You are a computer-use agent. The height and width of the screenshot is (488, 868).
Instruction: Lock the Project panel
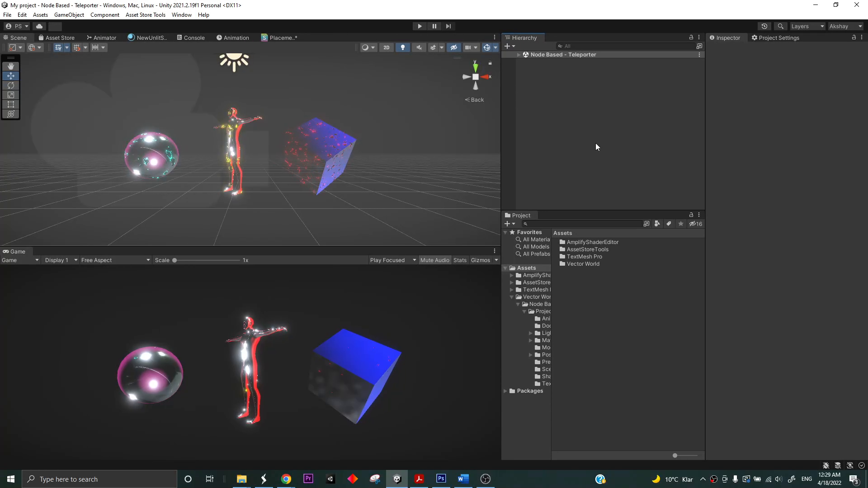[691, 215]
